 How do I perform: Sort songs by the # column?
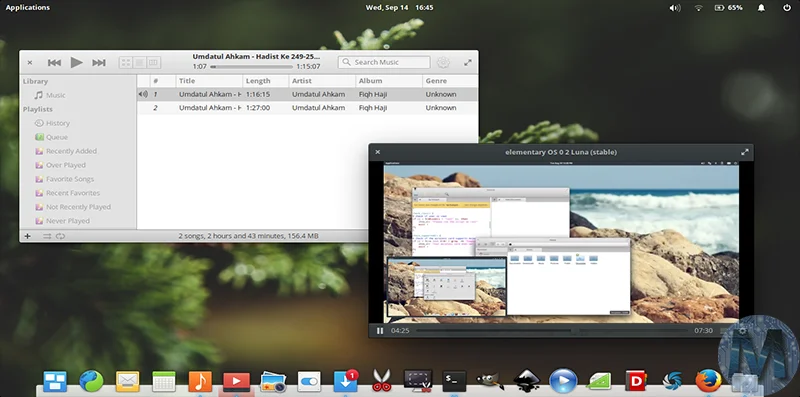tap(163, 81)
